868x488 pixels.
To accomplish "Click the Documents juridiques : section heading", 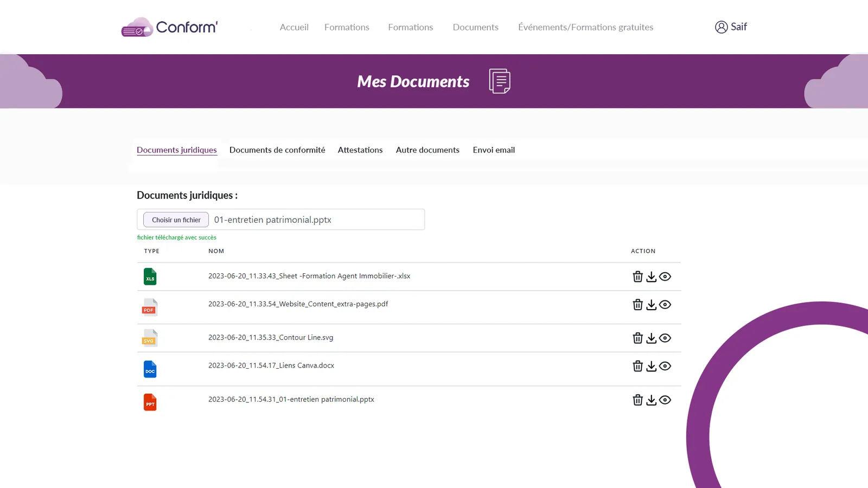I will [x=187, y=195].
